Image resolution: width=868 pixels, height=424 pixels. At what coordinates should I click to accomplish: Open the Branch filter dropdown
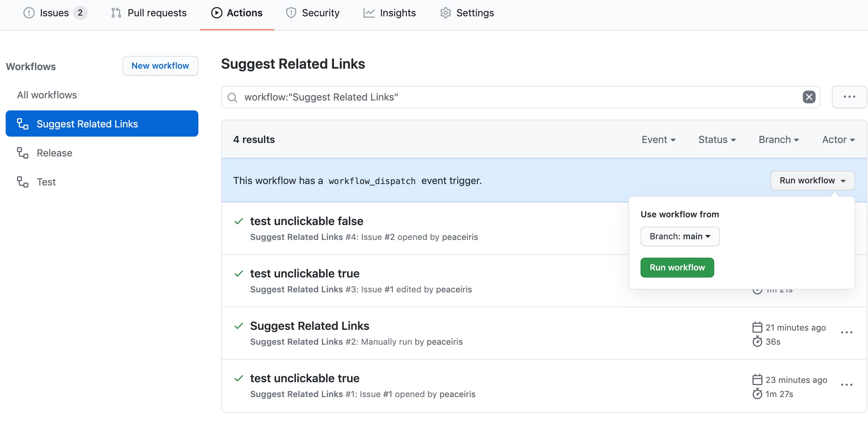pyautogui.click(x=778, y=139)
